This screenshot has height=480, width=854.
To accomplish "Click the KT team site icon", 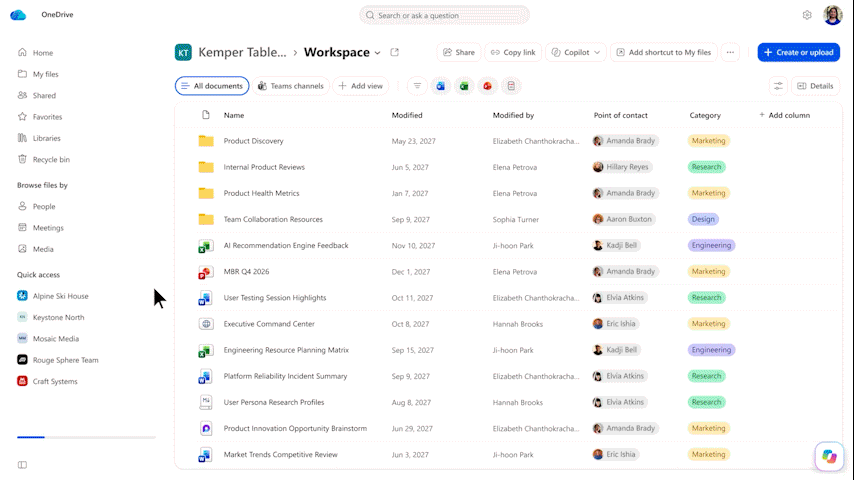I will coord(183,52).
